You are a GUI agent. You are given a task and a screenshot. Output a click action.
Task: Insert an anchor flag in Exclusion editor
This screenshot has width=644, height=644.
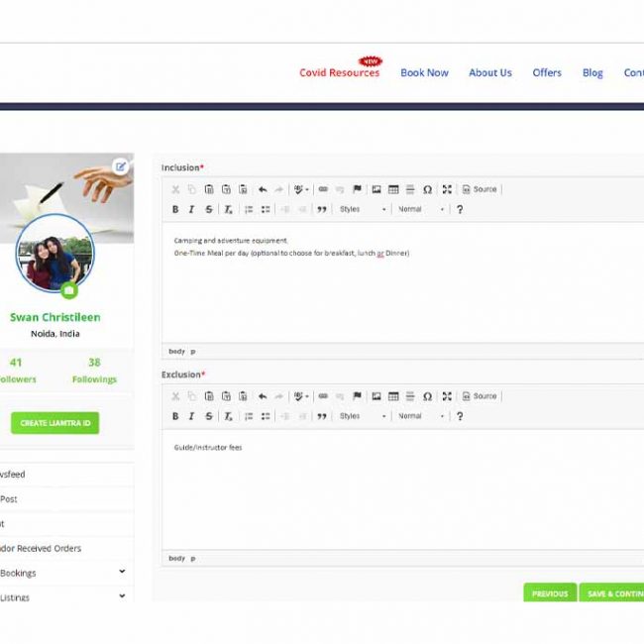pyautogui.click(x=358, y=396)
